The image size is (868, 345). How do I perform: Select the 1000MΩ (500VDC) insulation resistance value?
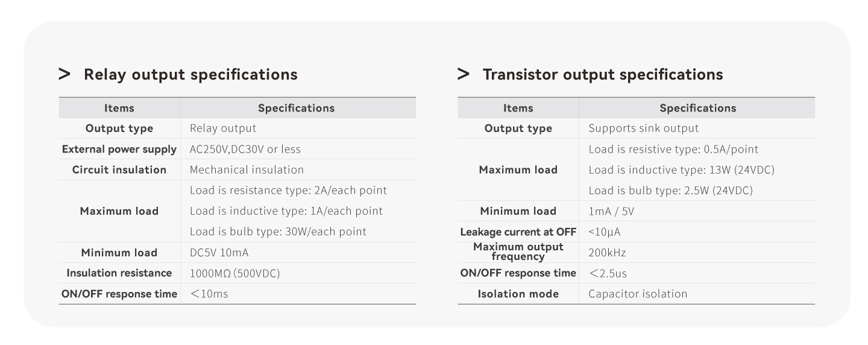235,273
